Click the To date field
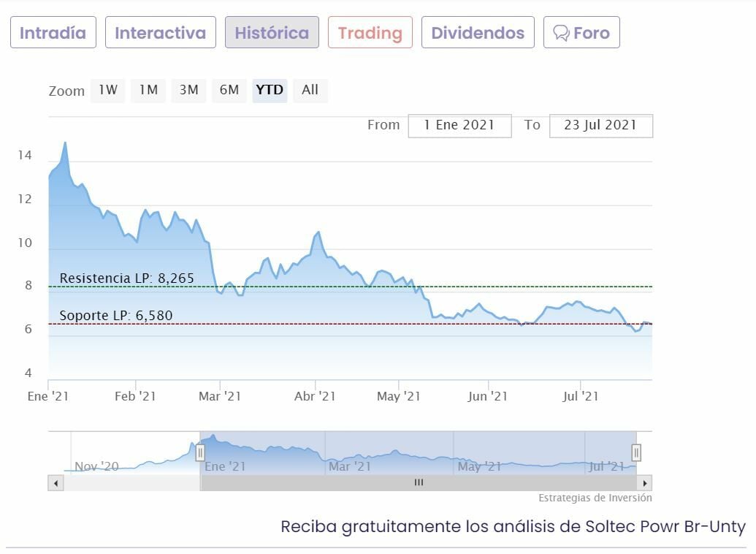756x554 pixels. pos(600,125)
